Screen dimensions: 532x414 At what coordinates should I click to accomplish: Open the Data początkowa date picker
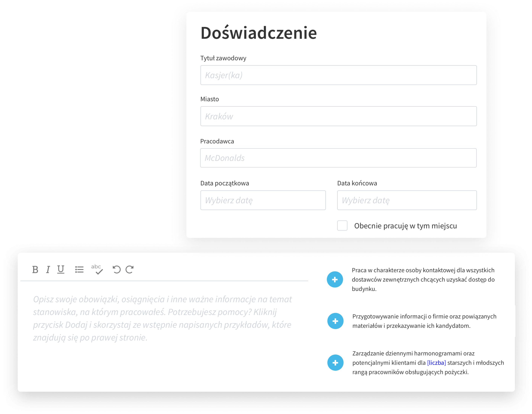coord(263,200)
